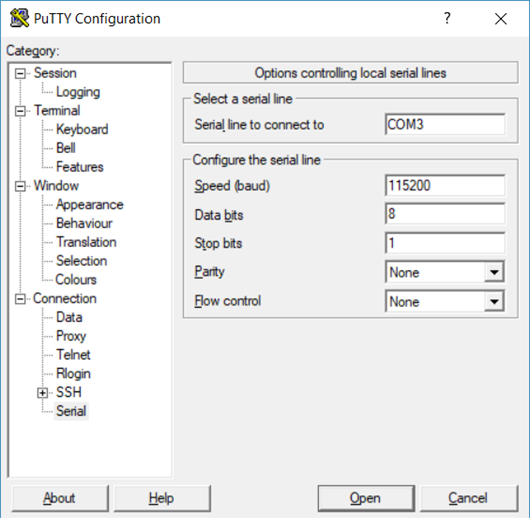Select the Proxy category
This screenshot has width=530, height=518.
71,336
